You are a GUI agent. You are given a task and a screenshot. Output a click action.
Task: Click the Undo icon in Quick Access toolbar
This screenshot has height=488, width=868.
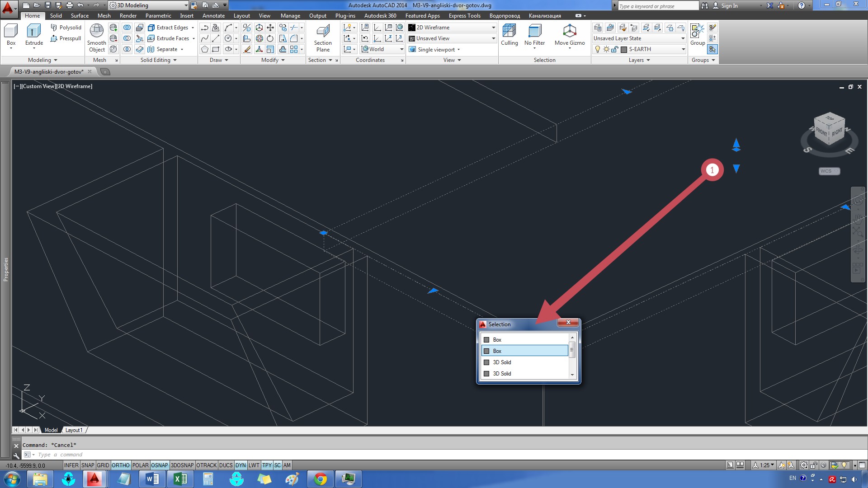point(80,5)
